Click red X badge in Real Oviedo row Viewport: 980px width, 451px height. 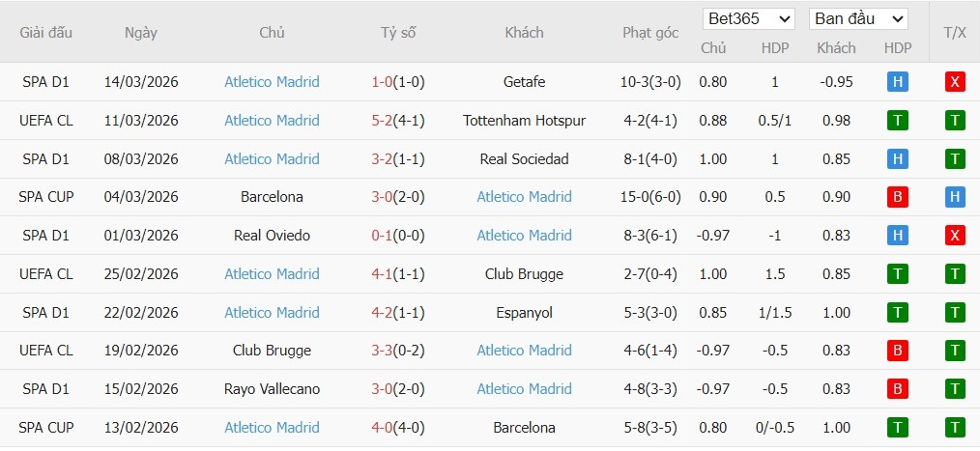pyautogui.click(x=955, y=236)
